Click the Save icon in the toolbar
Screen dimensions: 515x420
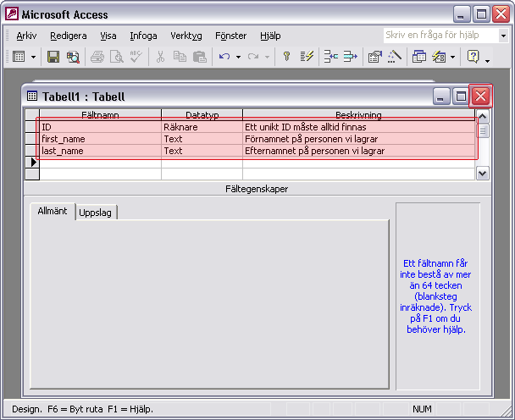(53, 57)
